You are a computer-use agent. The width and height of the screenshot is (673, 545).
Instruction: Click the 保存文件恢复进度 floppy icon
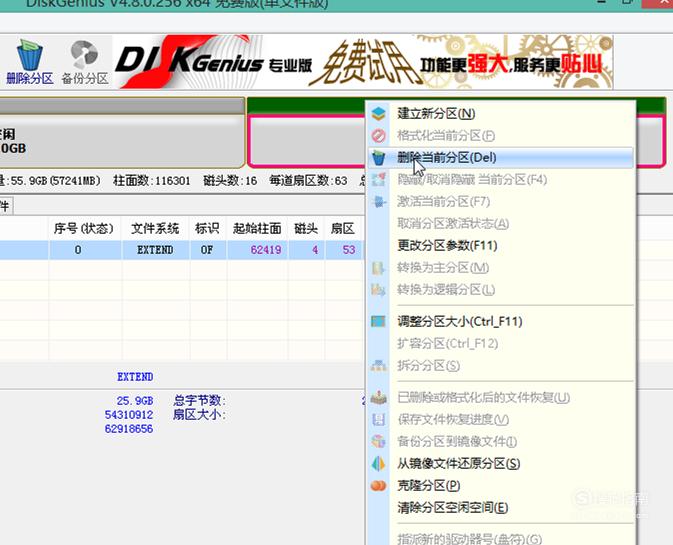(x=378, y=419)
